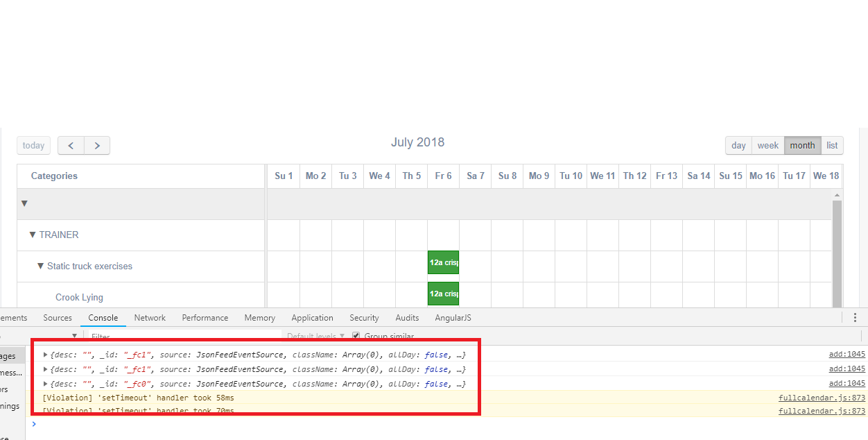Select the list view
868x440 pixels.
point(832,145)
